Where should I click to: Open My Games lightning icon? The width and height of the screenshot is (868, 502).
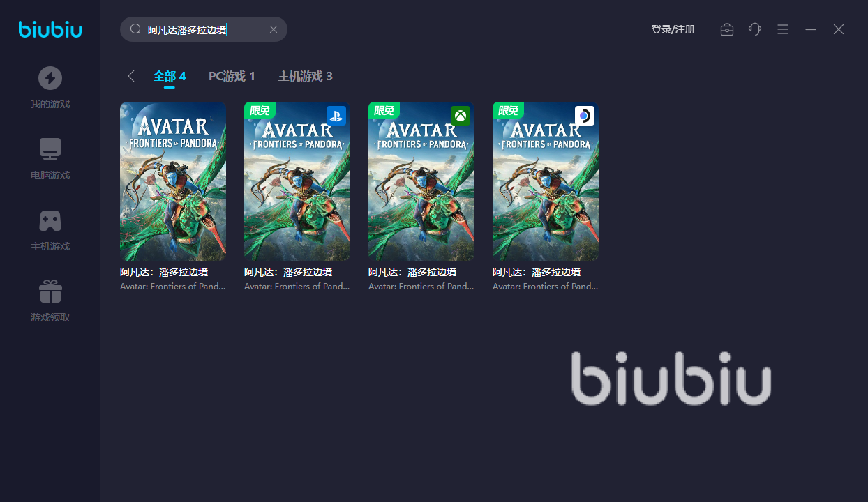coord(50,78)
